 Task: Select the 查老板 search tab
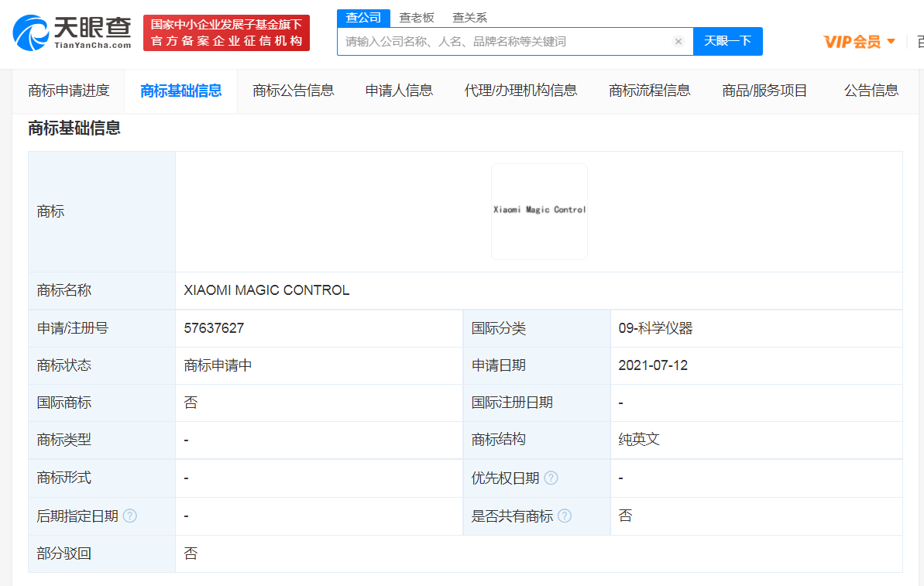(417, 18)
